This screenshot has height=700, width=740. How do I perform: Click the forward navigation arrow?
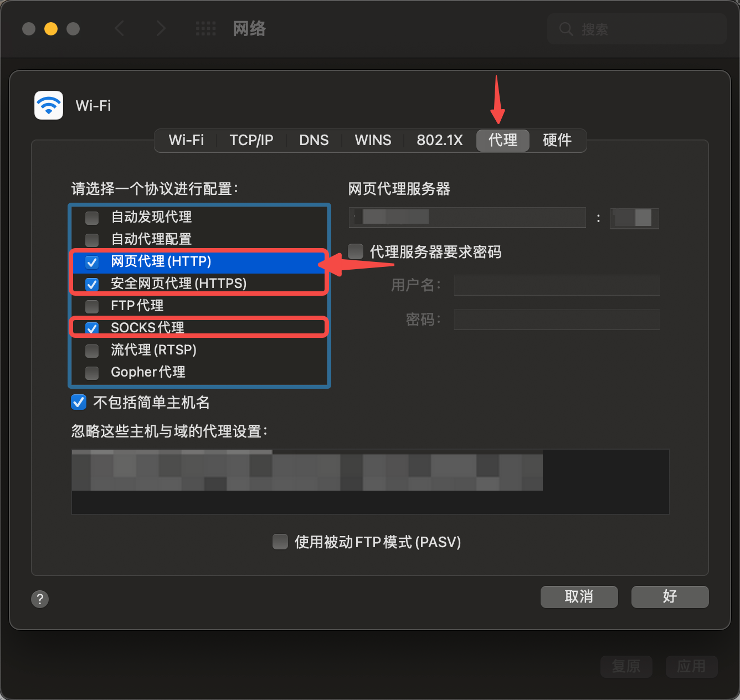pyautogui.click(x=161, y=28)
